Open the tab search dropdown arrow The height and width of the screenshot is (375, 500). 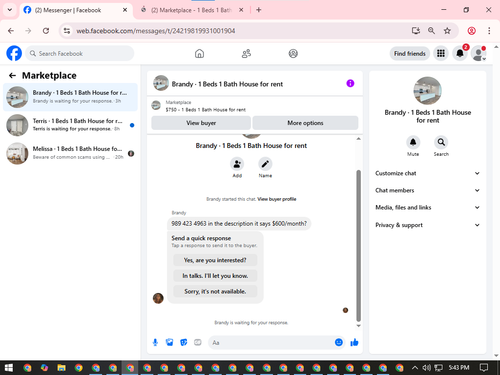pos(10,10)
